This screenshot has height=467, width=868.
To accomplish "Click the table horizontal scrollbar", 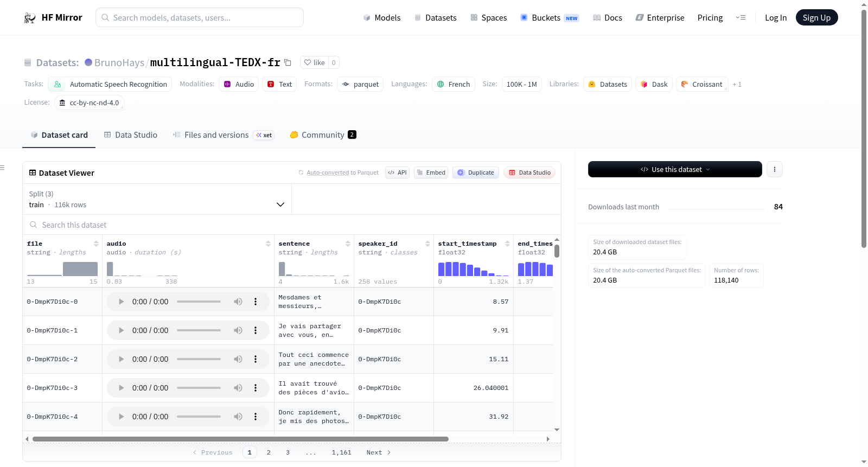I will [x=240, y=439].
